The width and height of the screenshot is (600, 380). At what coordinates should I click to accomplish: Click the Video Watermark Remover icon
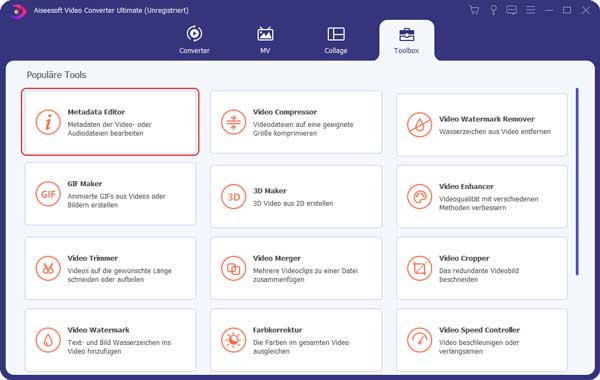click(419, 124)
